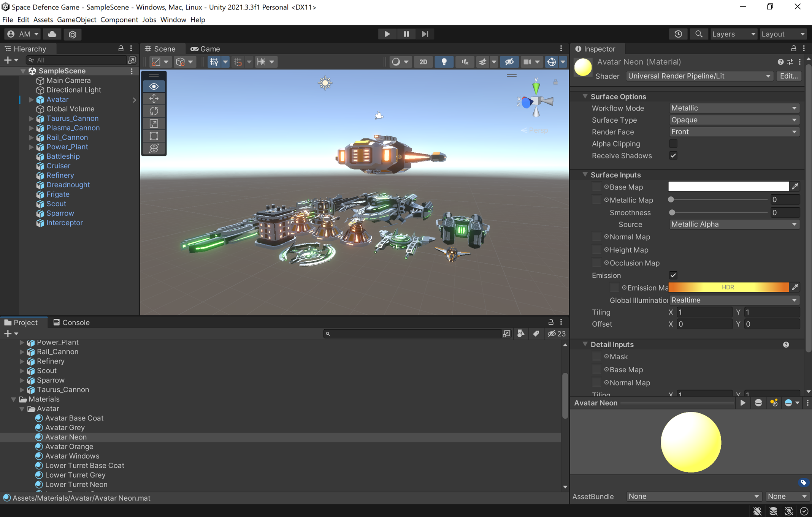Select Avatar Orange material in Project
812x517 pixels.
click(69, 446)
